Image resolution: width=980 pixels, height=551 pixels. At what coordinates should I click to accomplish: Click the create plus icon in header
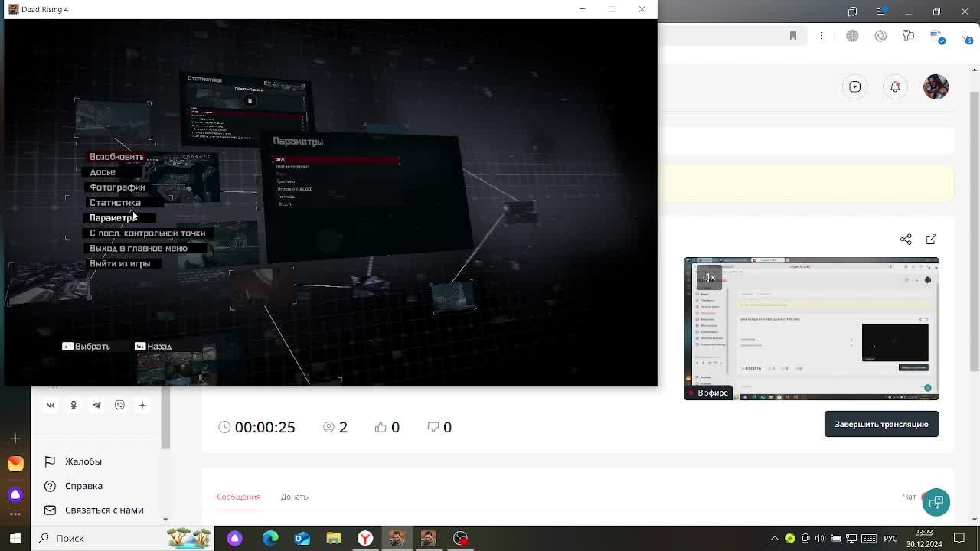(x=855, y=86)
